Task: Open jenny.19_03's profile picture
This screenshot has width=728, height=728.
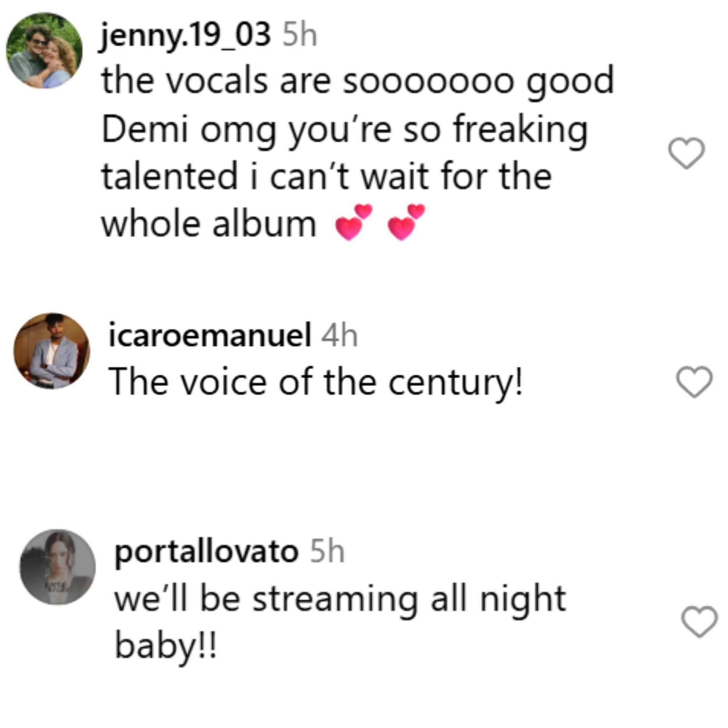Action: point(44,51)
